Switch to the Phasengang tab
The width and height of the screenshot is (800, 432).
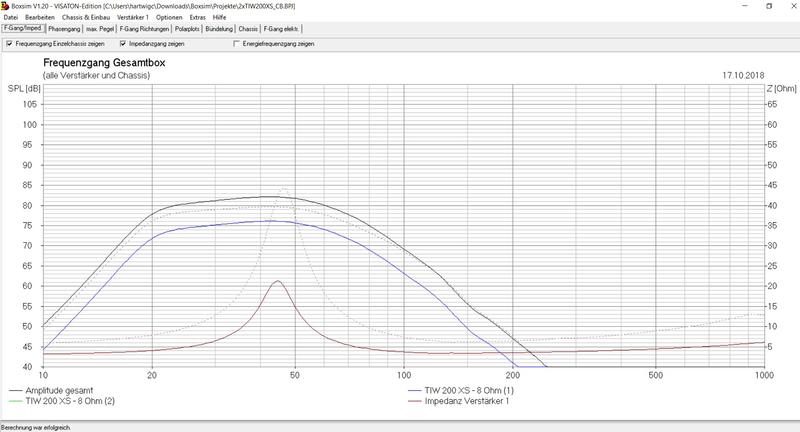pyautogui.click(x=64, y=29)
